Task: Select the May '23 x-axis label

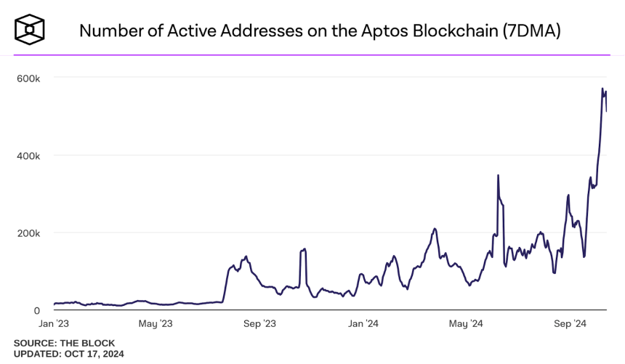Action: (155, 323)
